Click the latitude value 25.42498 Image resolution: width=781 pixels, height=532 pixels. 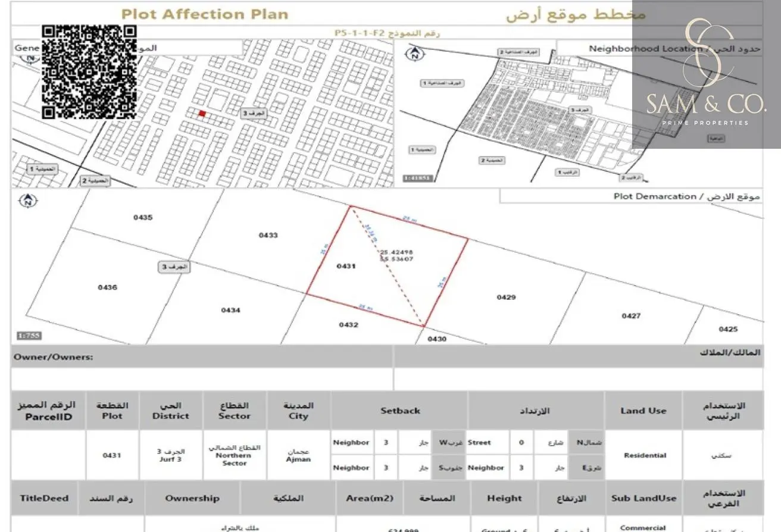point(397,252)
